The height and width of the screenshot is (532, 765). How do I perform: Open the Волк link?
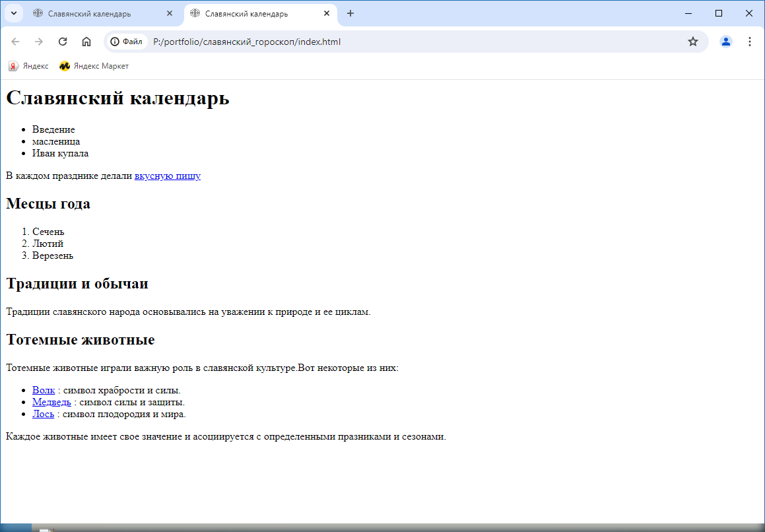click(44, 391)
